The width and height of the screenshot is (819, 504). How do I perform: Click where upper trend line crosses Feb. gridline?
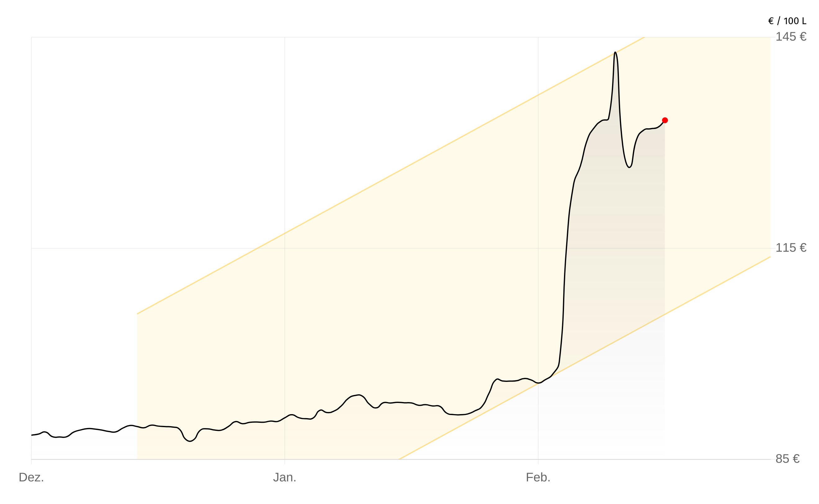(x=538, y=95)
